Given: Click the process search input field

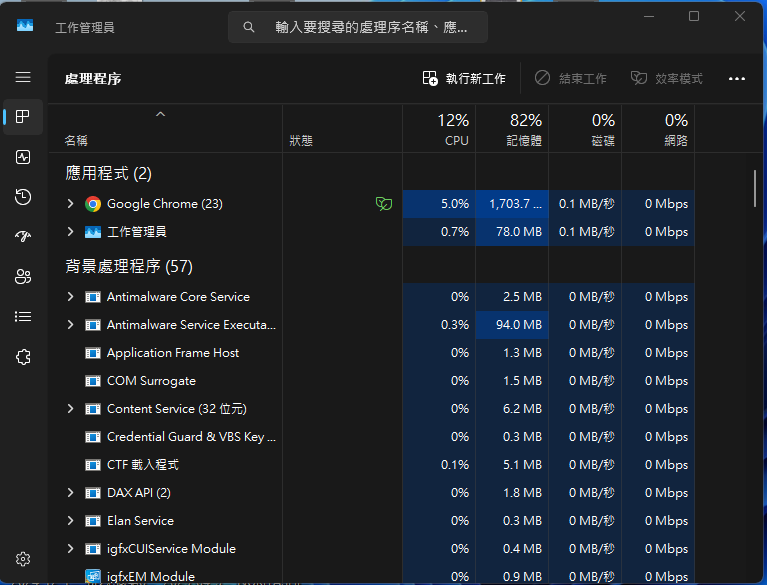Looking at the screenshot, I should pyautogui.click(x=358, y=27).
